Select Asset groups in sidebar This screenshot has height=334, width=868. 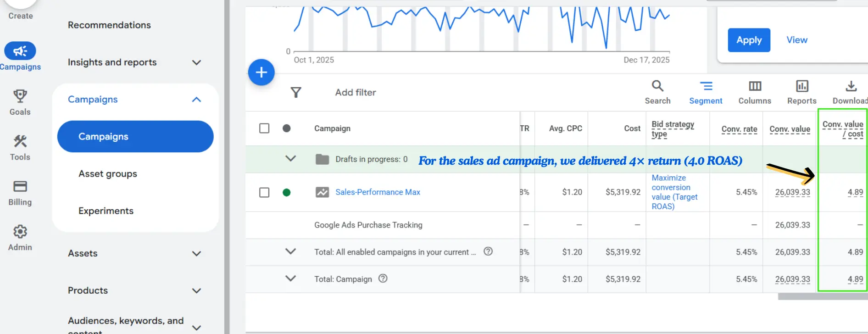click(108, 174)
